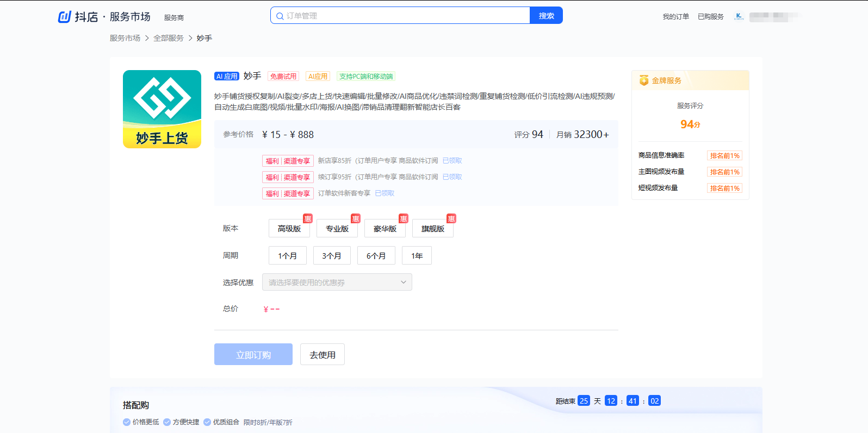The width and height of the screenshot is (868, 433).
Task: Click the 搜索 button
Action: (547, 16)
